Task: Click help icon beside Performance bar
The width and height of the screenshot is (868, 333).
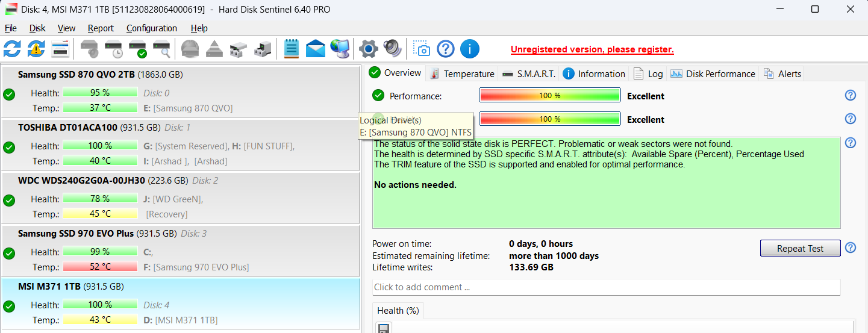Action: click(851, 96)
